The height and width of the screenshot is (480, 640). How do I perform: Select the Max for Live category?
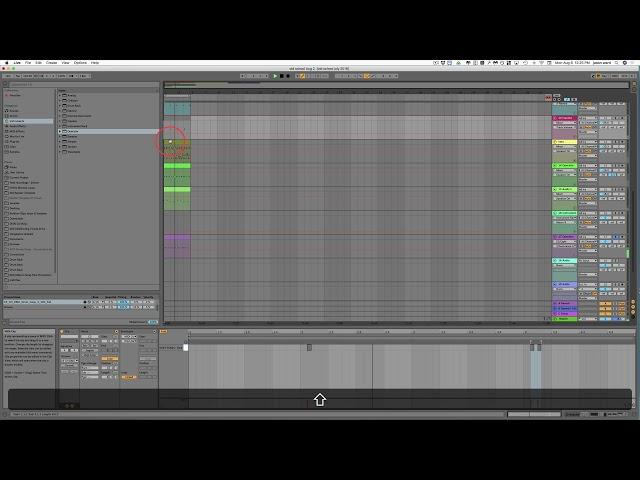17,136
